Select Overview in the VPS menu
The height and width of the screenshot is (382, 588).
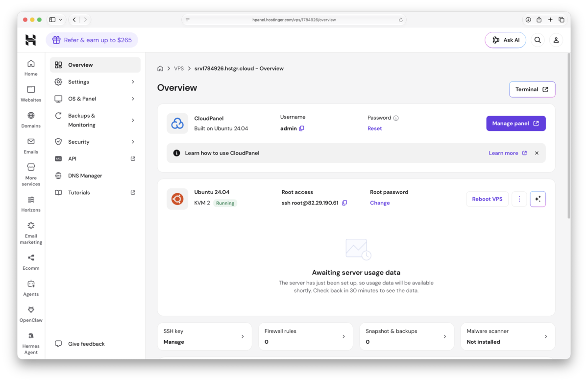tap(95, 65)
